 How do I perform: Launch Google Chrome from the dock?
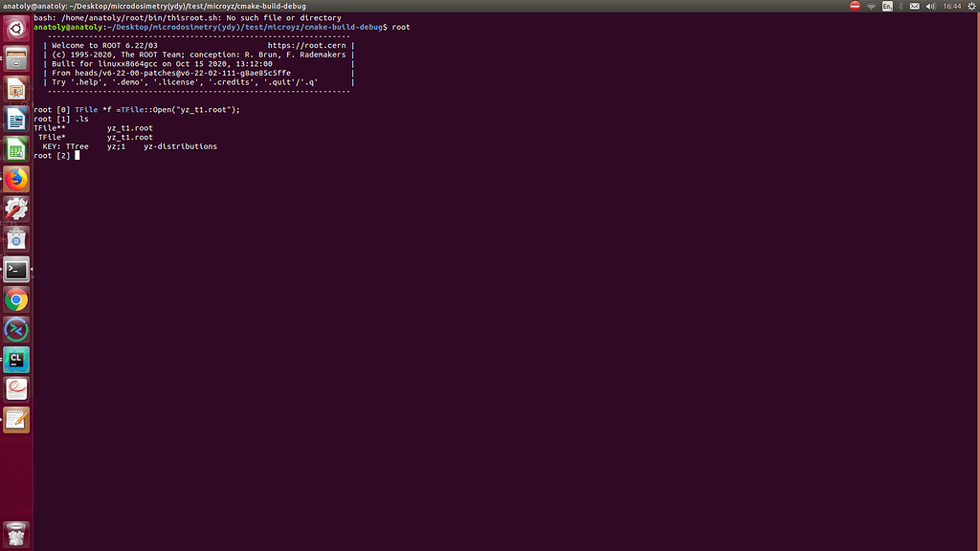point(16,299)
